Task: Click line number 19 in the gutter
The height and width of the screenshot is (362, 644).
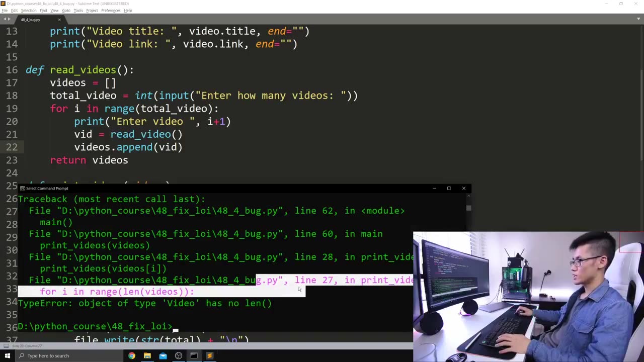Action: [x=12, y=109]
